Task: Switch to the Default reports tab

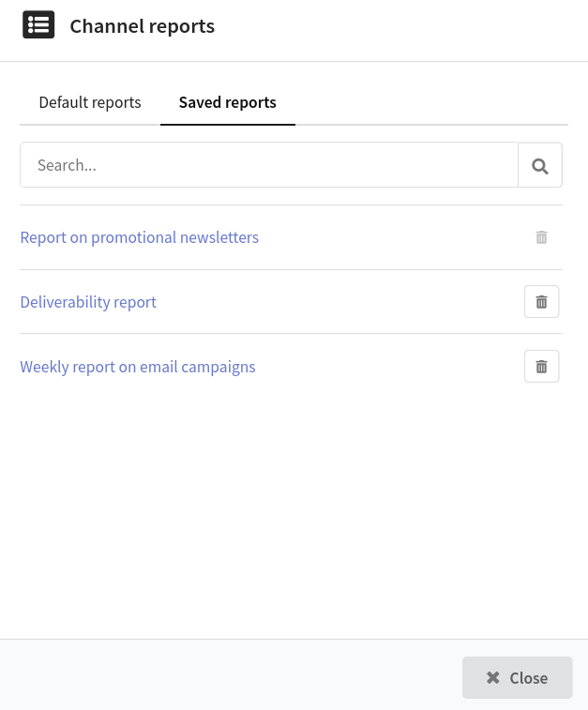Action: tap(90, 102)
